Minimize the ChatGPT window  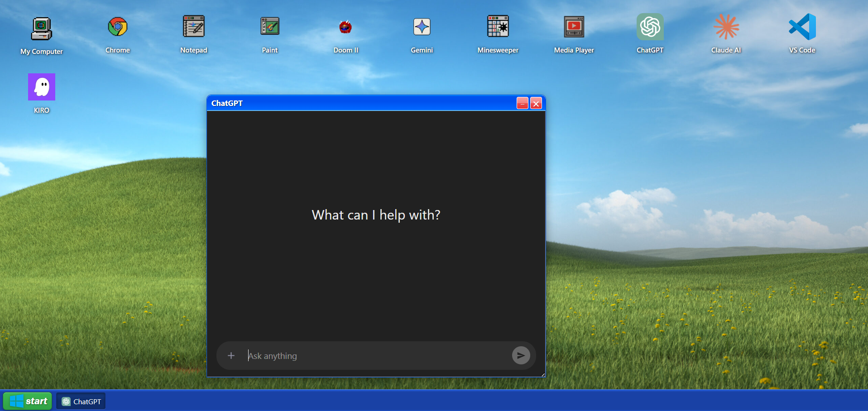pos(523,103)
